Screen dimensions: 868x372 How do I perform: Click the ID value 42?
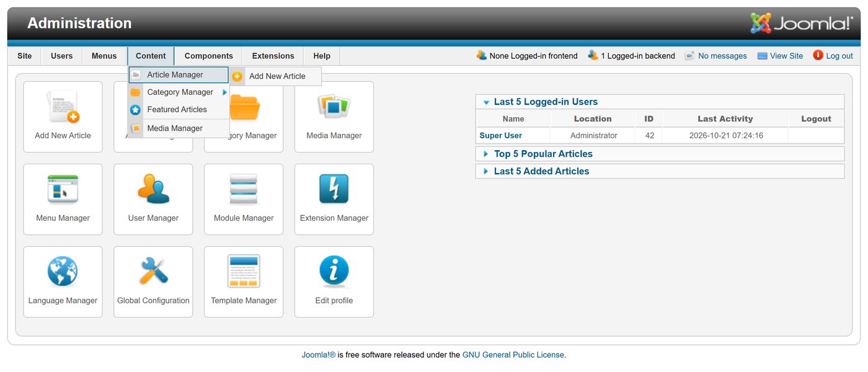[649, 135]
